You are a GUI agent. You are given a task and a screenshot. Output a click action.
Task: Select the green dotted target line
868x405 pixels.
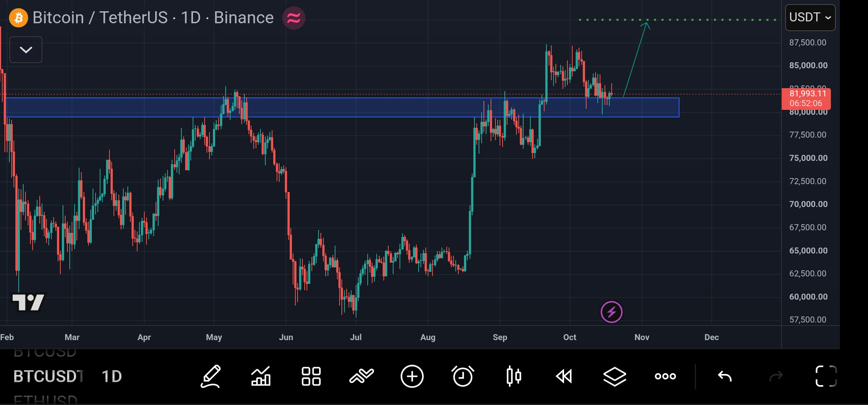pyautogui.click(x=677, y=19)
